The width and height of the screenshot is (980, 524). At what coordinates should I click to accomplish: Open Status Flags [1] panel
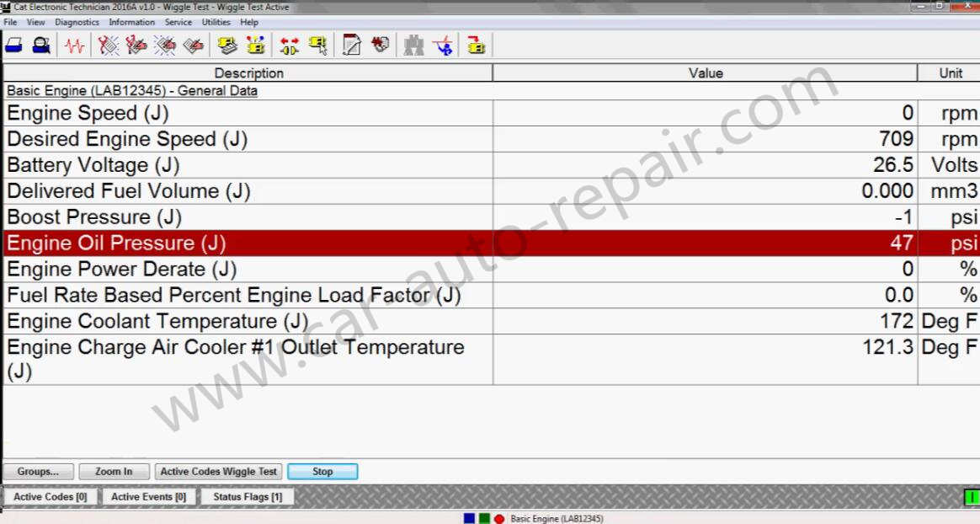tap(248, 496)
